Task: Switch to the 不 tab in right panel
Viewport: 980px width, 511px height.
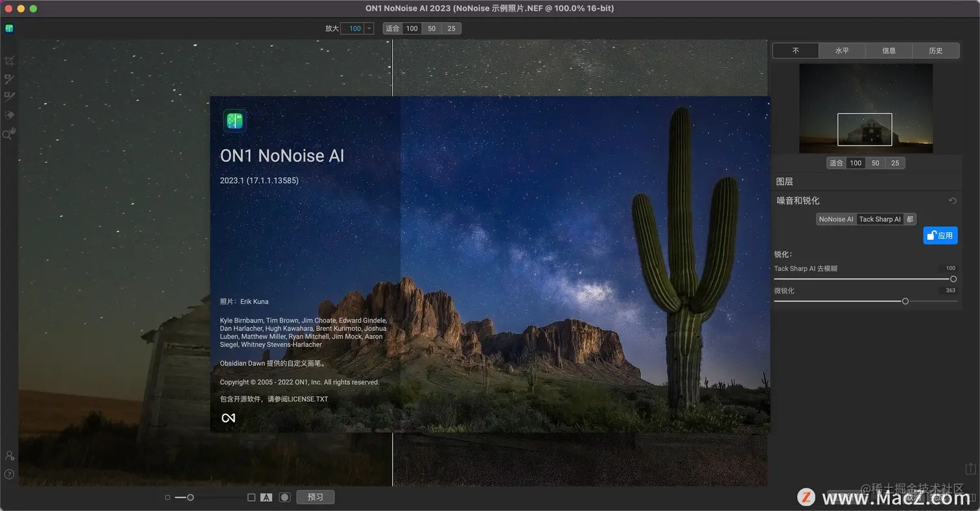Action: point(796,51)
